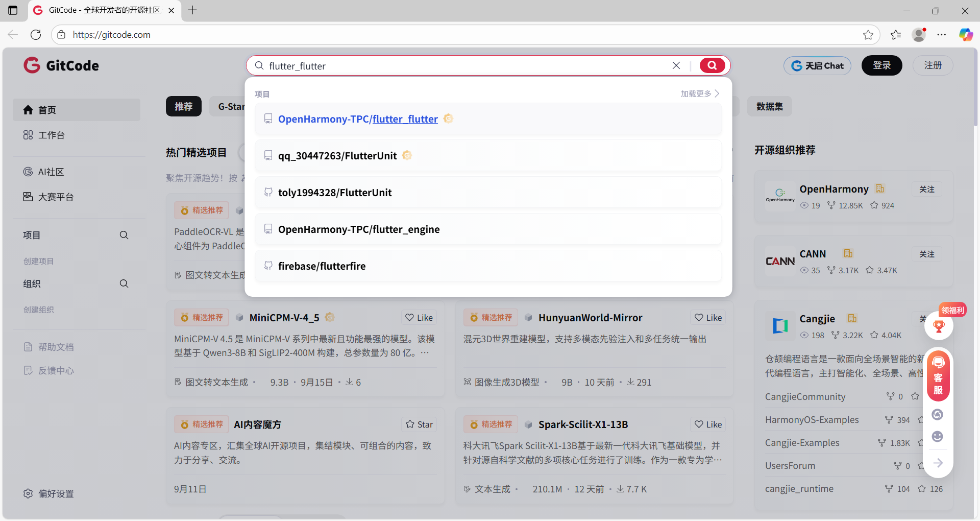
Task: Open the AI内容魔方 project title
Action: 257,424
